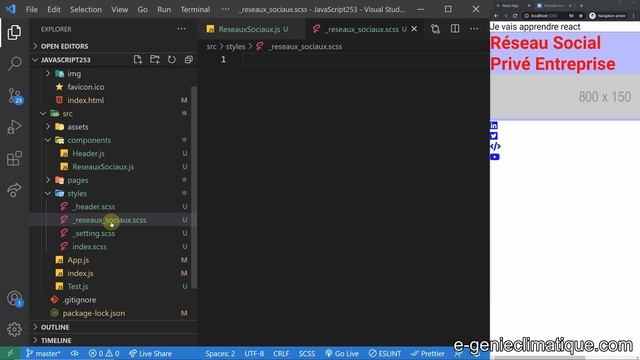Open the View menu
Image resolution: width=640 pixels, height=360 pixels.
click(120, 9)
